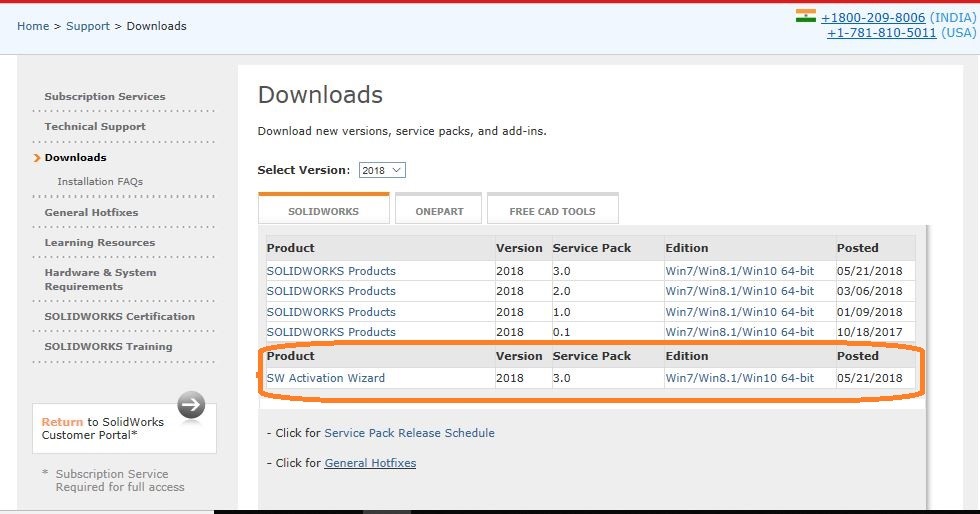
Task: Click the Edition link for the 03/06/2018 row
Action: [739, 291]
